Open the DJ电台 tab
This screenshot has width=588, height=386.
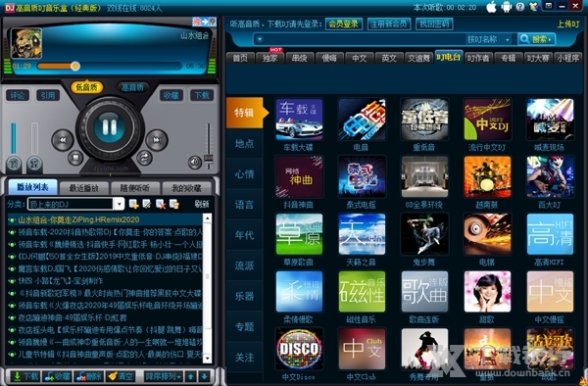(449, 58)
